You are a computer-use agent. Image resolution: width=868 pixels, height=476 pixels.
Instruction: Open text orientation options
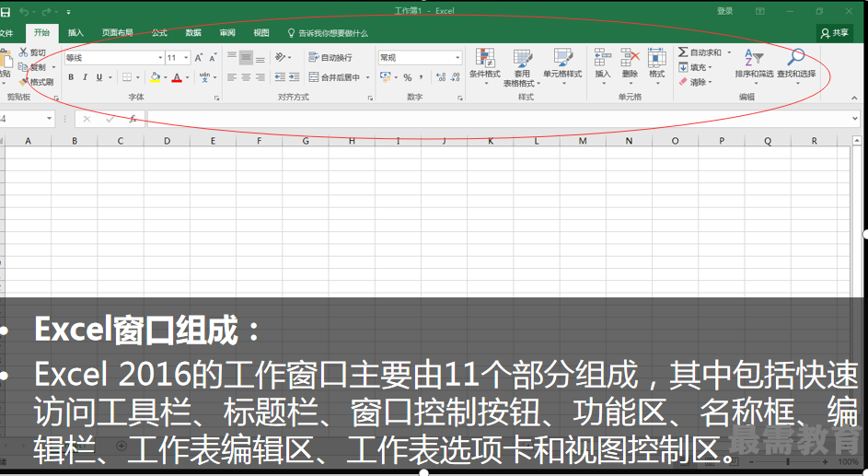click(x=283, y=57)
